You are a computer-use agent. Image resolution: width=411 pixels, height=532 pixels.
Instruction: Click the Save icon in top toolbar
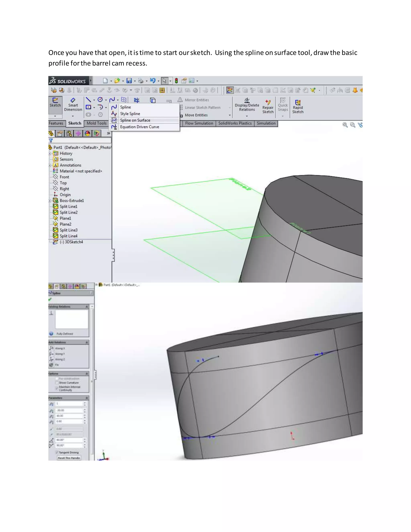[129, 81]
